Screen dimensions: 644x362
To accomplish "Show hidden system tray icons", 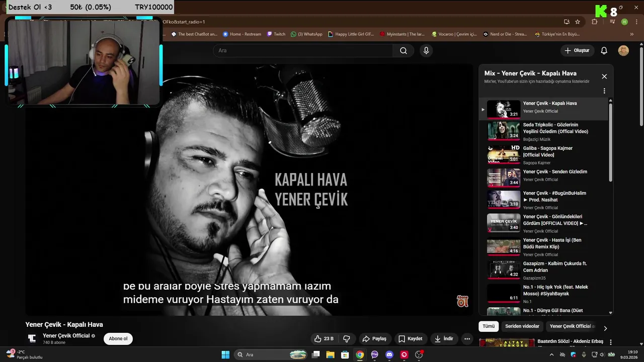I will tap(551, 354).
